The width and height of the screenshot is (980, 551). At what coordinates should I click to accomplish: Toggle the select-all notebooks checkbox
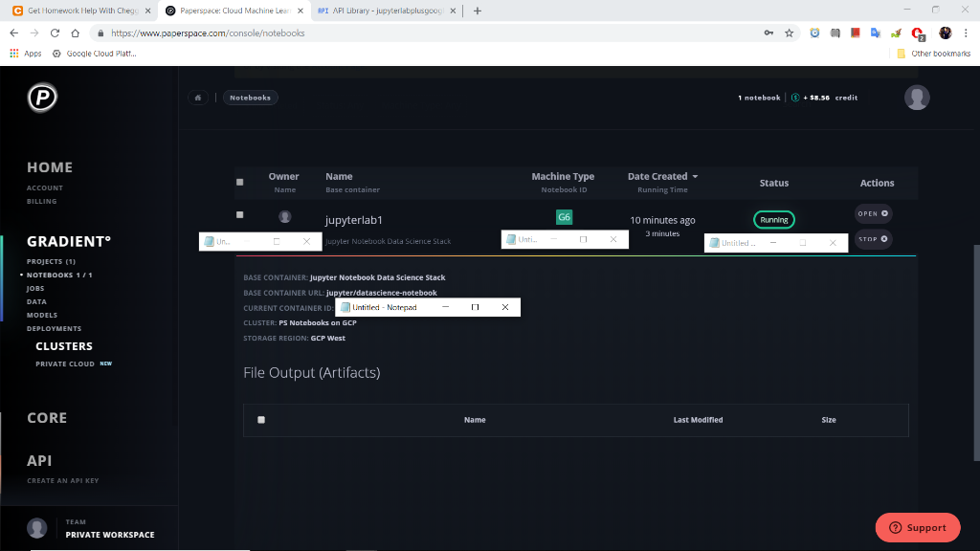coord(240,183)
